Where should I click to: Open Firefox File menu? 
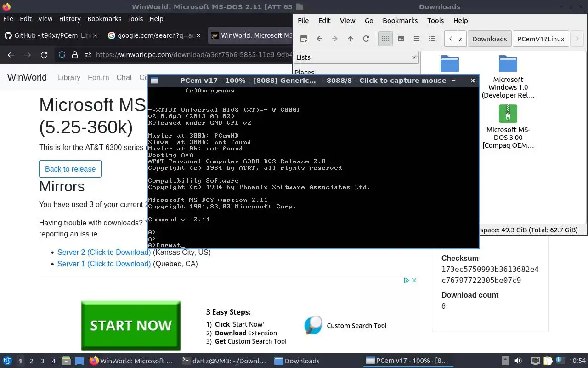click(8, 19)
